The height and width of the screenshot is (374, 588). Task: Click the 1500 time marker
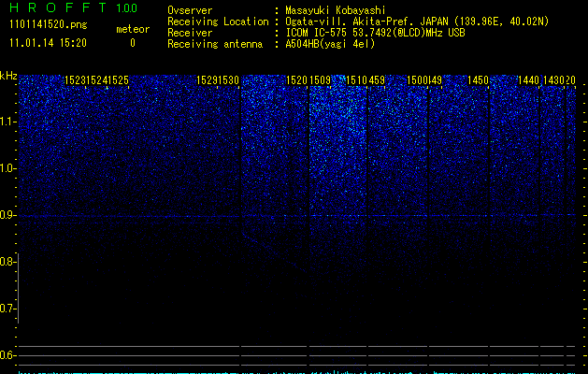point(417,80)
